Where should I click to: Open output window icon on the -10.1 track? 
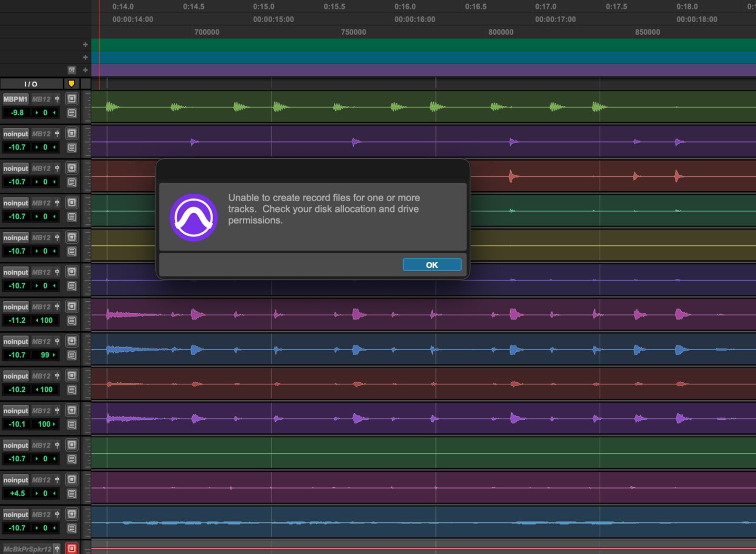(57, 411)
